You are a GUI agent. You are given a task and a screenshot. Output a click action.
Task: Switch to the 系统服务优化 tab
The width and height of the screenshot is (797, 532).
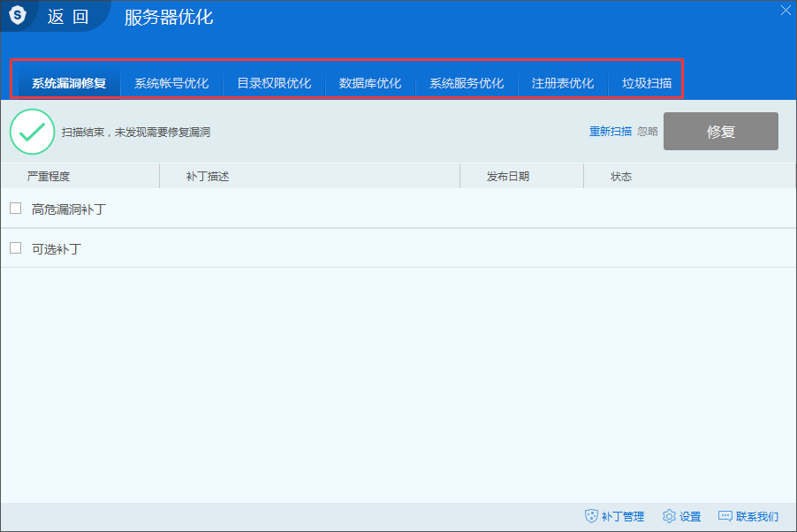click(x=467, y=80)
